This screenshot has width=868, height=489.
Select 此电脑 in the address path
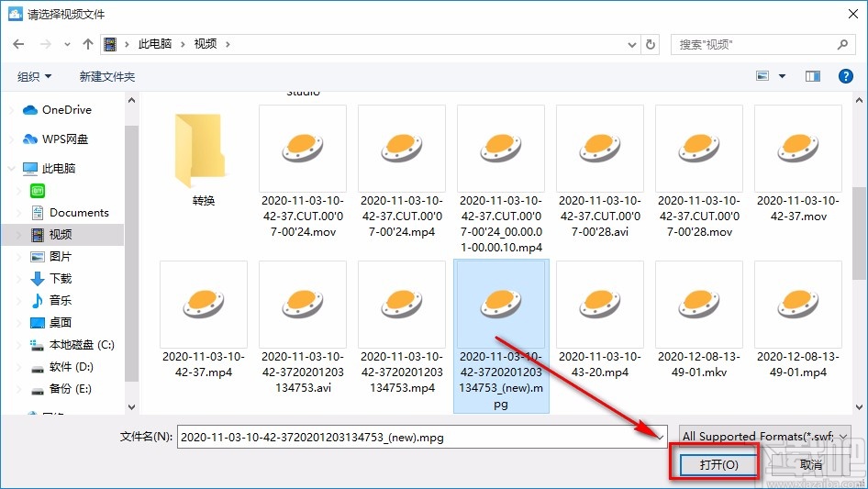[154, 44]
